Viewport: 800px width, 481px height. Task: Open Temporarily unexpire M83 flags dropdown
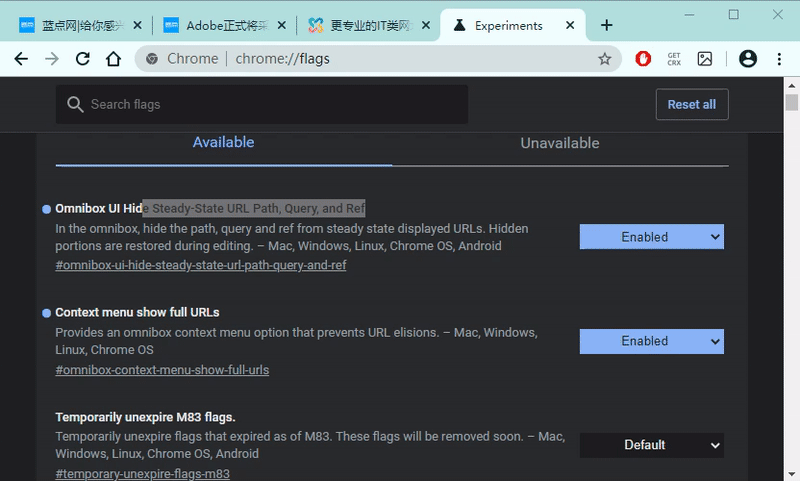[x=651, y=445]
